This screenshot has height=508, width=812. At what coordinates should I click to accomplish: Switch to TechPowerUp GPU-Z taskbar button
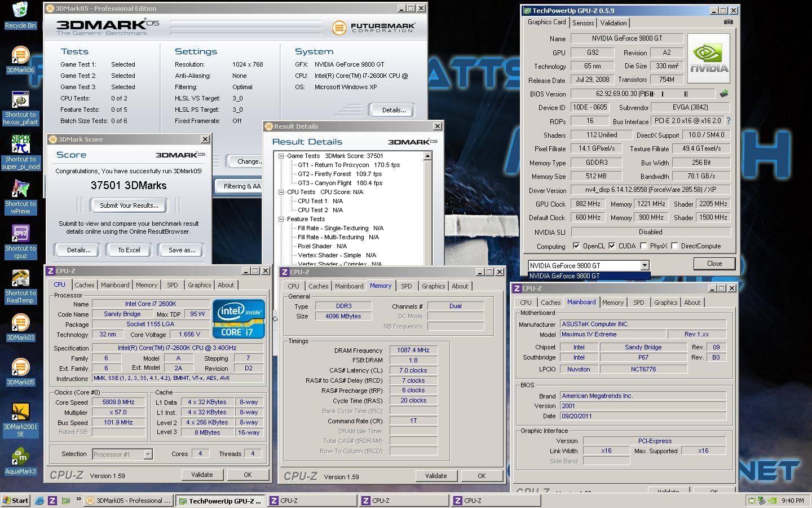click(x=220, y=501)
